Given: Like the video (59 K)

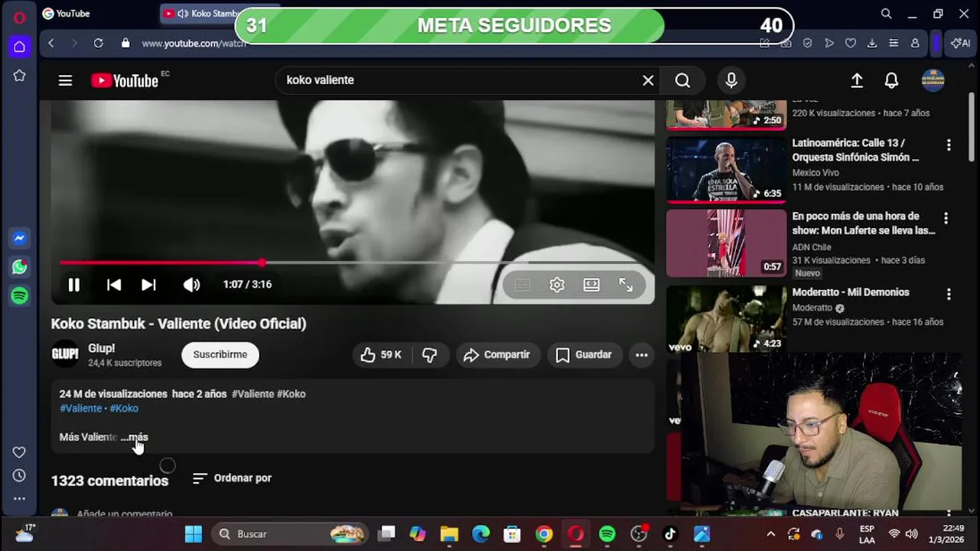Looking at the screenshot, I should coord(381,355).
